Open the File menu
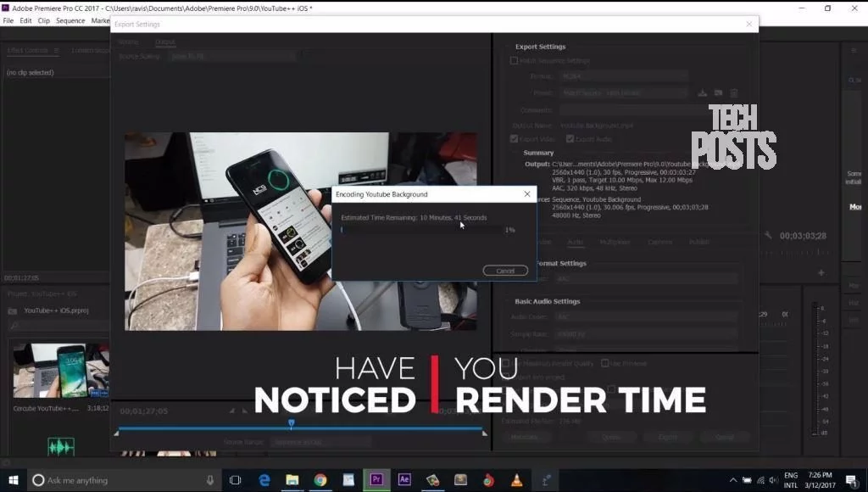Viewport: 868px width, 492px height. [8, 20]
